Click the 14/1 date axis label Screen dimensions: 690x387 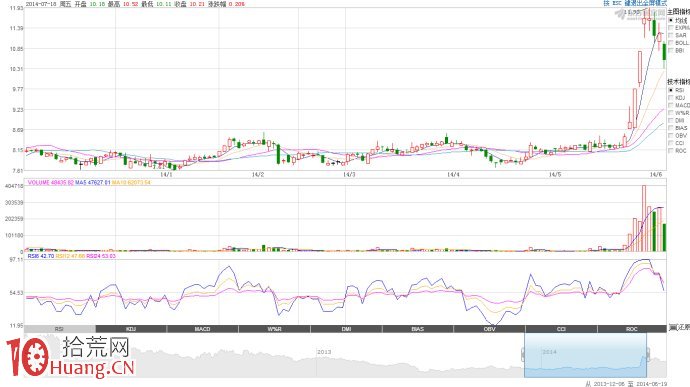pyautogui.click(x=166, y=175)
